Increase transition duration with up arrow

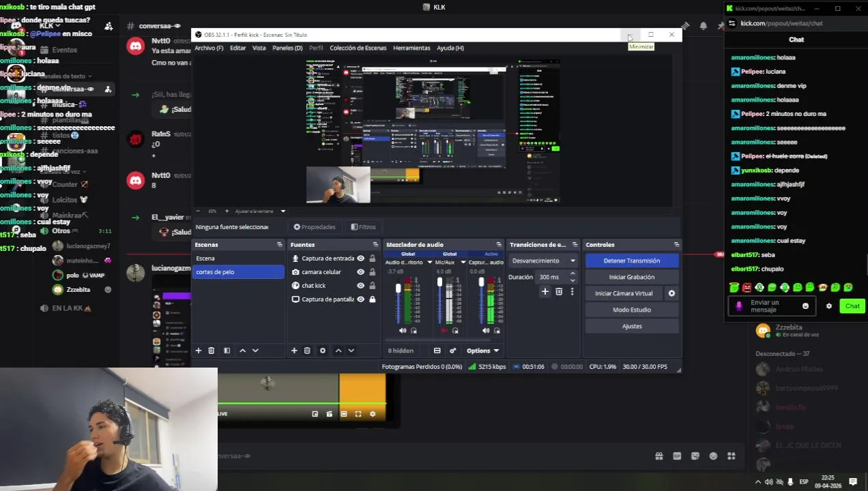point(573,273)
